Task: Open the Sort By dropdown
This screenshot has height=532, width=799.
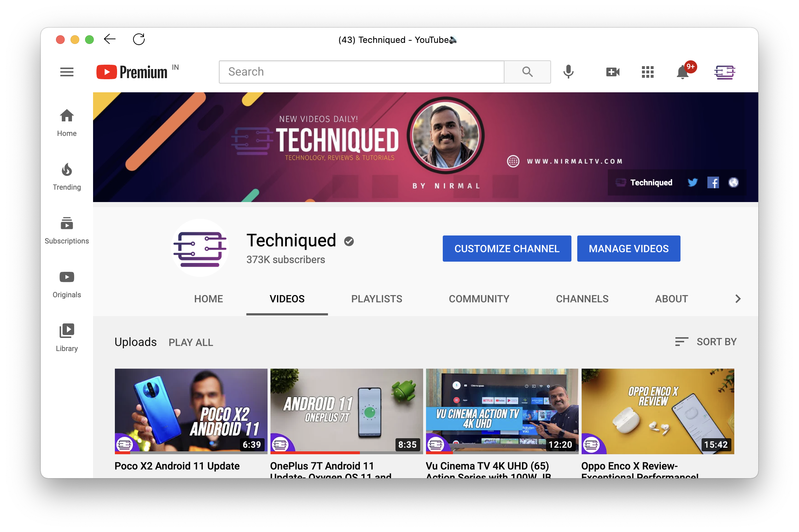Action: click(706, 342)
